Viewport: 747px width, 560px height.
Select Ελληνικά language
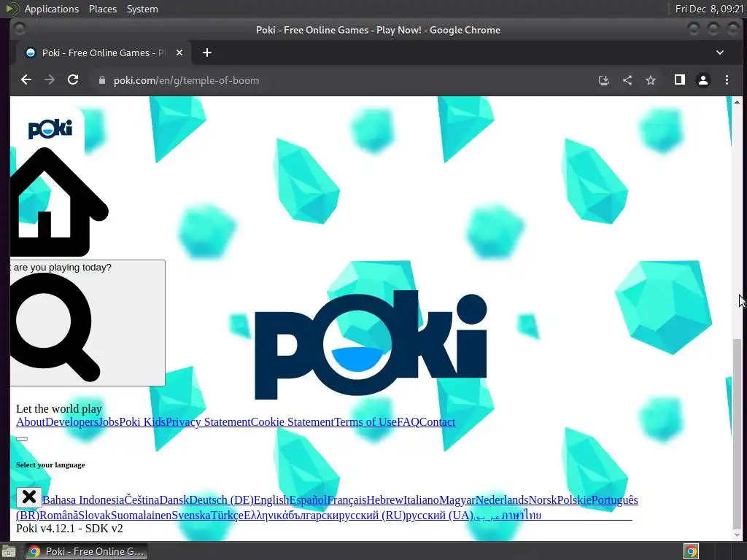(x=266, y=516)
